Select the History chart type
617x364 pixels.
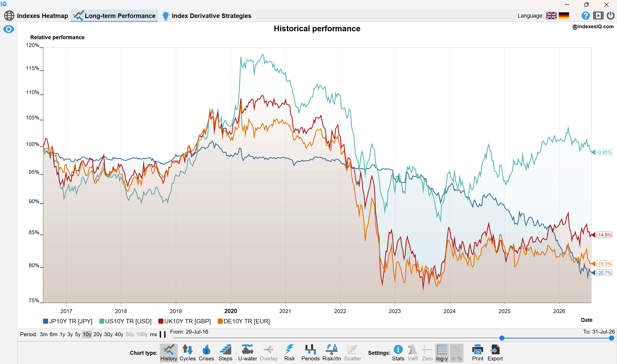pyautogui.click(x=169, y=353)
